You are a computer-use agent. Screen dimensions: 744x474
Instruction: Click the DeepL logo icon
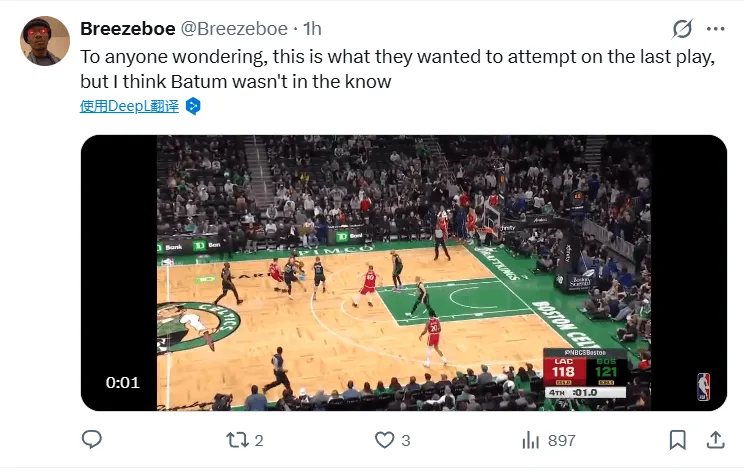click(x=193, y=106)
